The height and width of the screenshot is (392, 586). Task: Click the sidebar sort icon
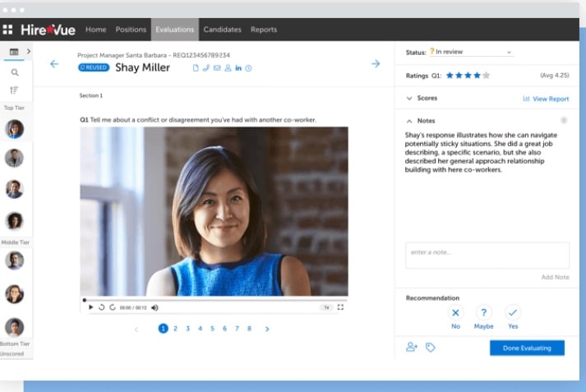pyautogui.click(x=14, y=90)
